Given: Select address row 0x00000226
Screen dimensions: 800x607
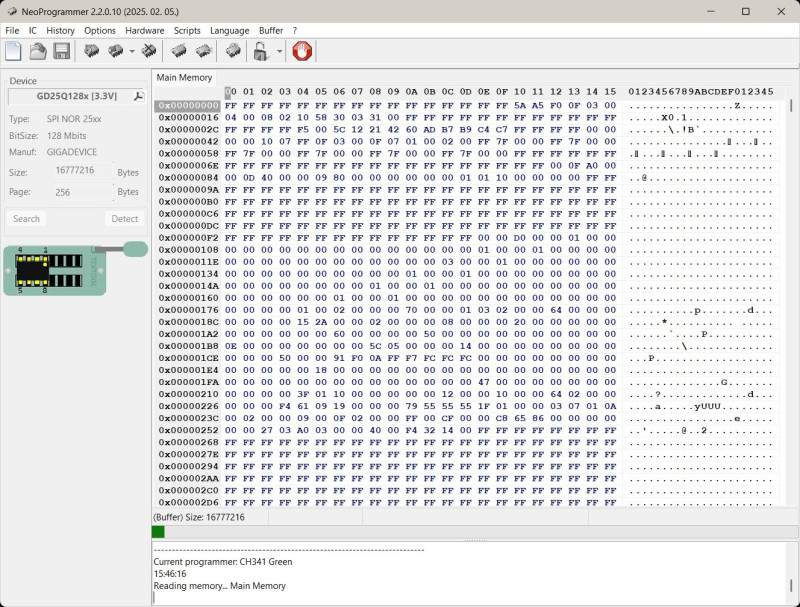Looking at the screenshot, I should pyautogui.click(x=188, y=406).
